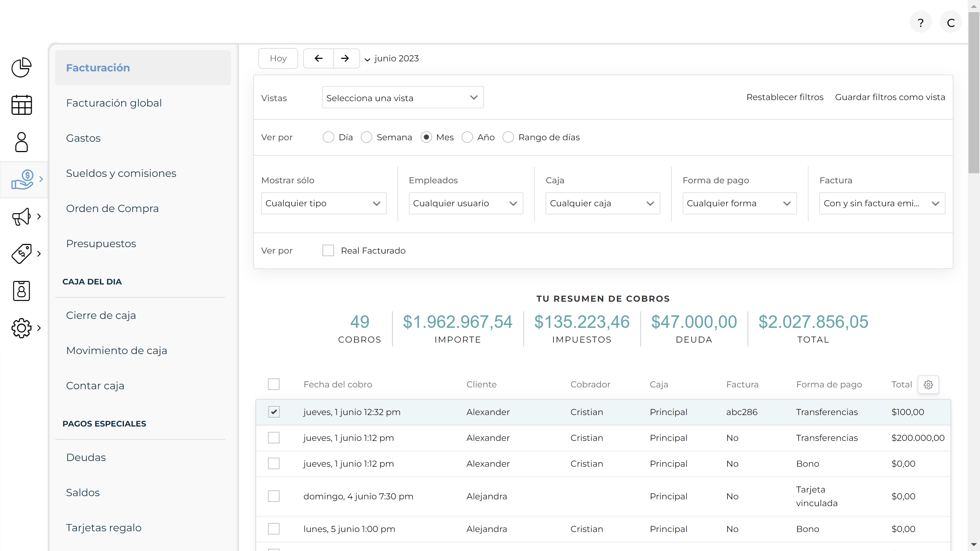Viewport: 980px width, 551px height.
Task: Open the Cualquier caja dropdown
Action: [x=603, y=203]
